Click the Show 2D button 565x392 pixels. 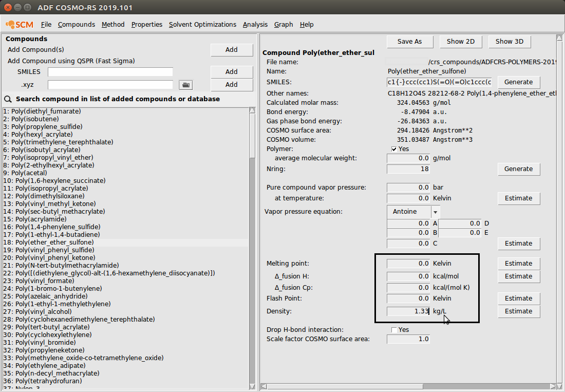pos(460,42)
